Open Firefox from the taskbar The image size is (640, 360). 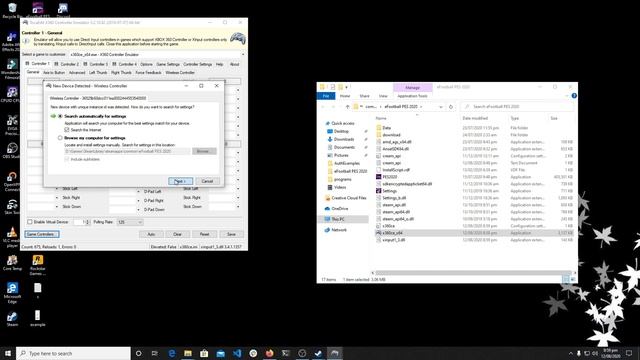269,353
